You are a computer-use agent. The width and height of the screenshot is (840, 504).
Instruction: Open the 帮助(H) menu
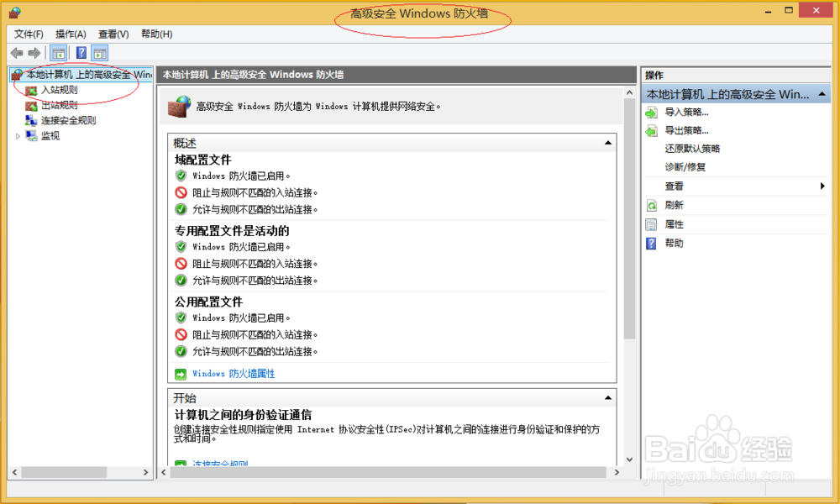click(x=155, y=34)
